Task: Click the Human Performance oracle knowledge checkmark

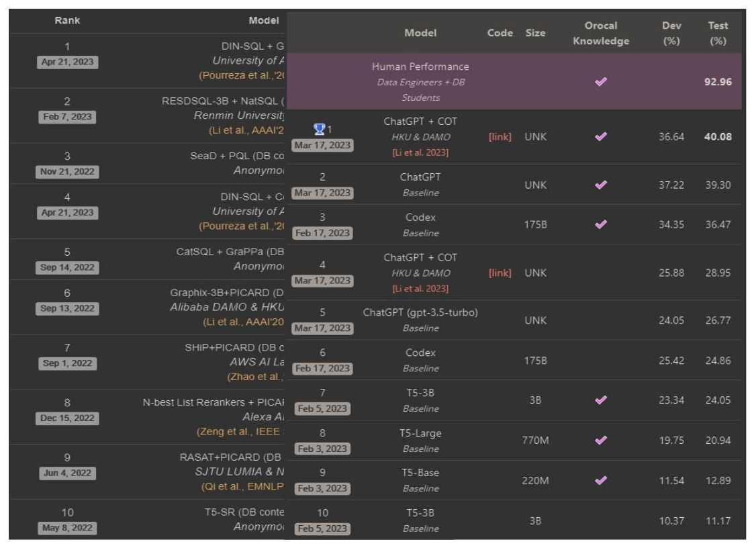Action: [x=601, y=82]
